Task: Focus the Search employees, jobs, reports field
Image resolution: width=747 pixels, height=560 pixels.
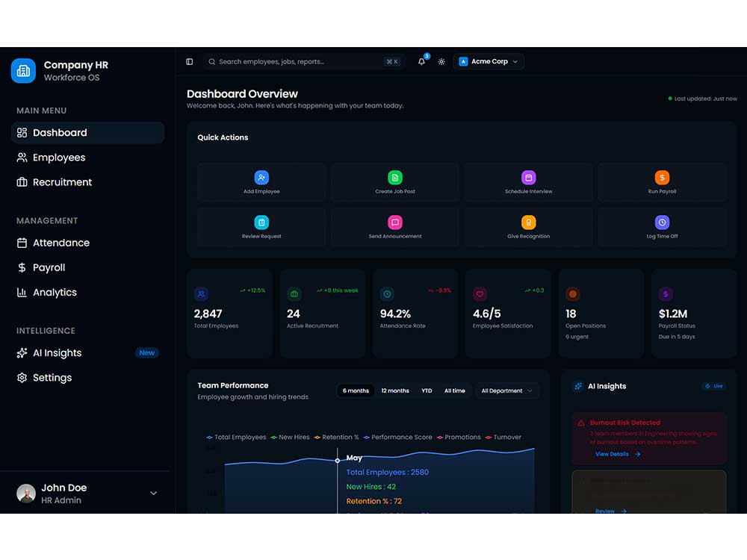Action: tap(305, 61)
